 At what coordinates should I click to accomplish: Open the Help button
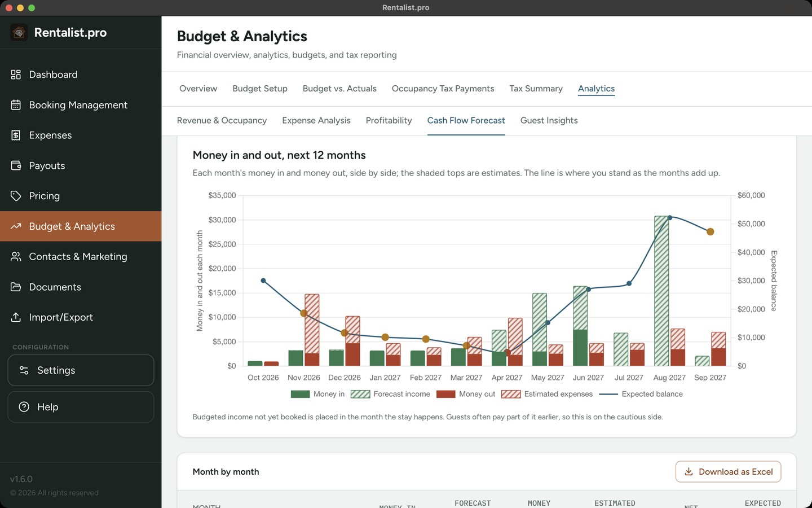click(x=81, y=407)
